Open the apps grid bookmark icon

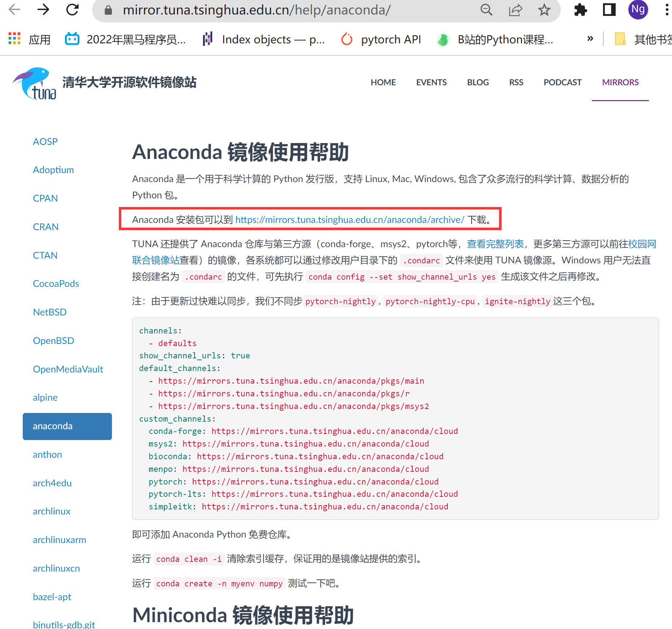[14, 39]
